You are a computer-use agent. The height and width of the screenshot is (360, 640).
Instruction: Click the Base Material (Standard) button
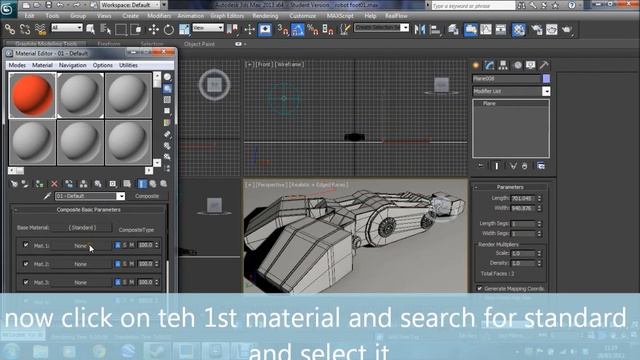(82, 227)
